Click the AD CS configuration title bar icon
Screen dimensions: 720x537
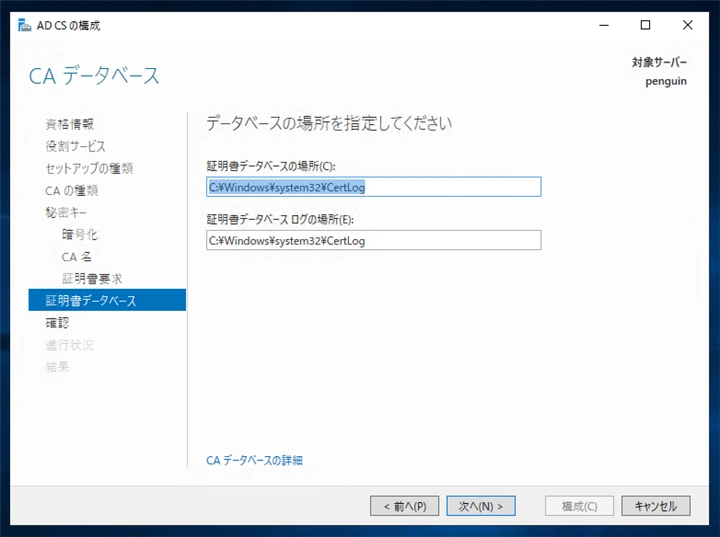point(24,25)
